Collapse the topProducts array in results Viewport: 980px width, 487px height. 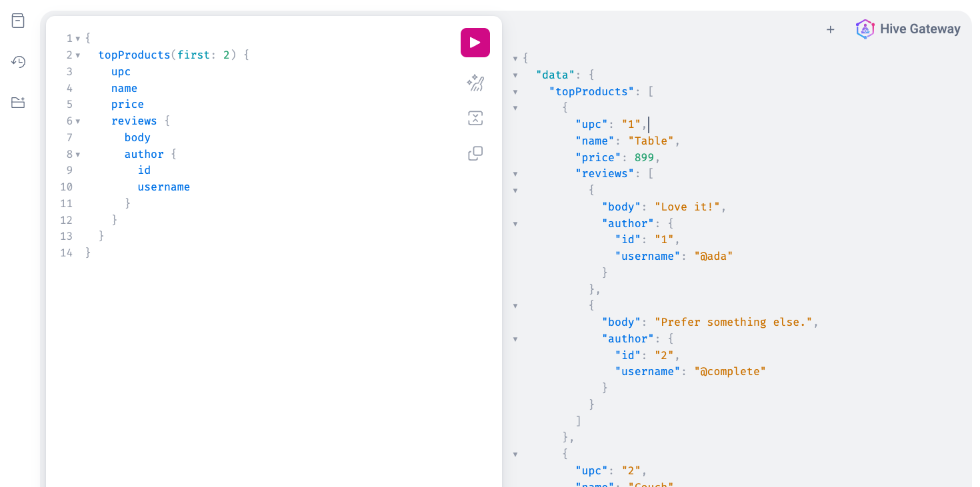tap(515, 91)
